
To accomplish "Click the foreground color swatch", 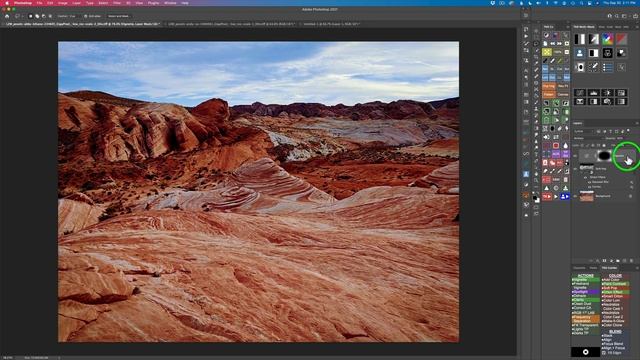I will pos(535,198).
